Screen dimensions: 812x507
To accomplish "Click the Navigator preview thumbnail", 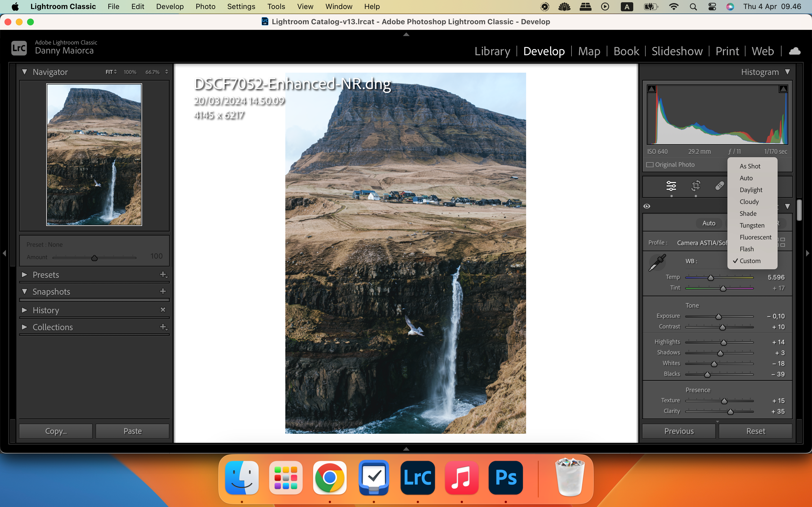I will [94, 155].
